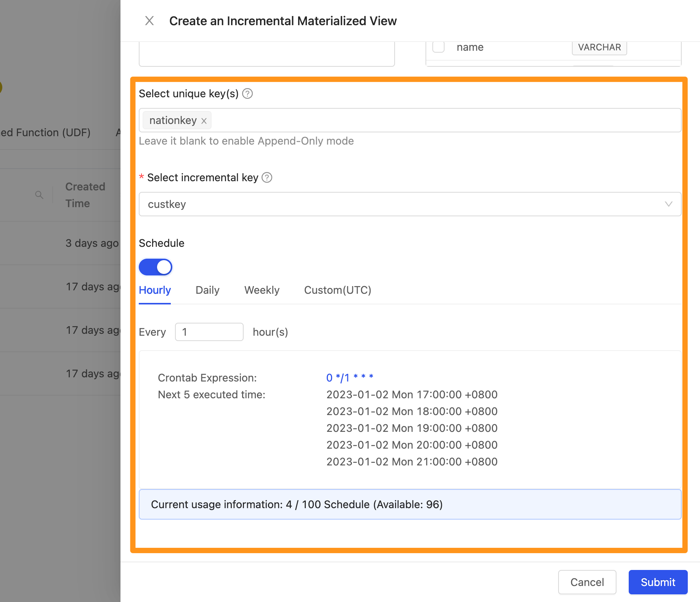
Task: Expand the incremental key custkey dropdown
Action: (410, 204)
